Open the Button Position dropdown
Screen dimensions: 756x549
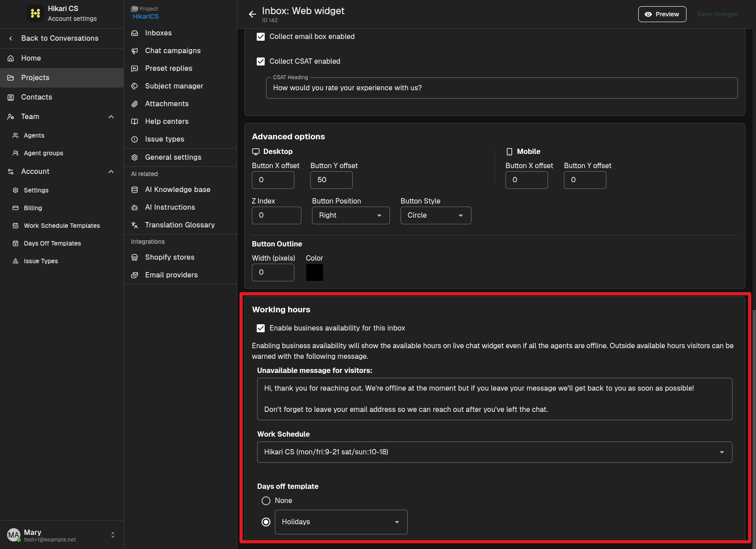click(351, 215)
